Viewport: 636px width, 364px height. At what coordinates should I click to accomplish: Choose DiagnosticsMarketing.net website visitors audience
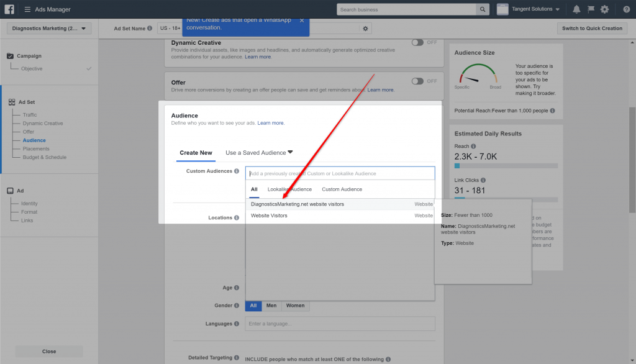[x=340, y=204]
